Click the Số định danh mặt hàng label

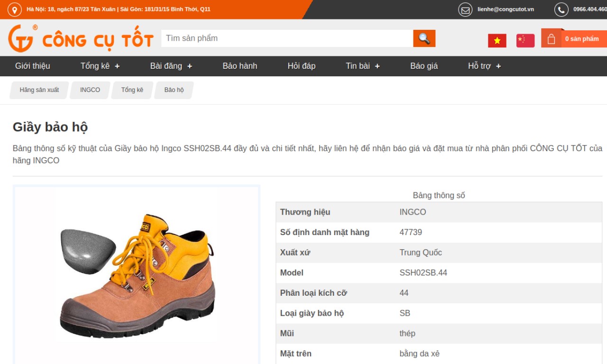(x=325, y=232)
